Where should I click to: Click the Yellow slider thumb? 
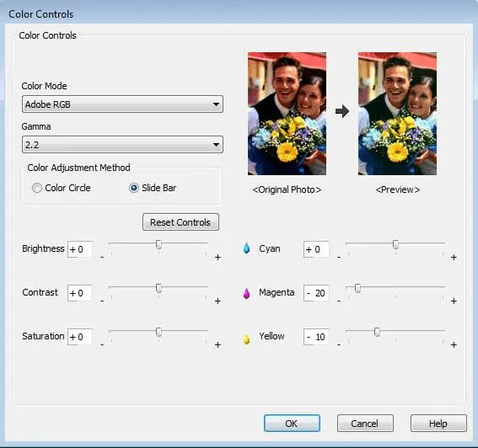click(x=377, y=332)
